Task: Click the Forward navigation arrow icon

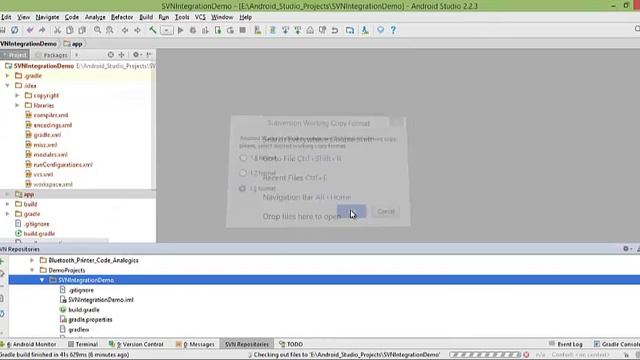Action: [x=137, y=30]
